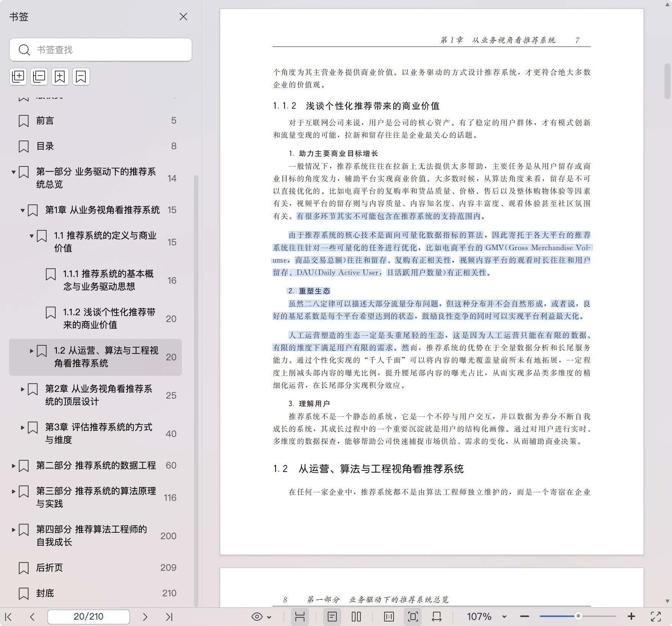Delete bookmark icon
The height and width of the screenshot is (626, 672).
(81, 76)
